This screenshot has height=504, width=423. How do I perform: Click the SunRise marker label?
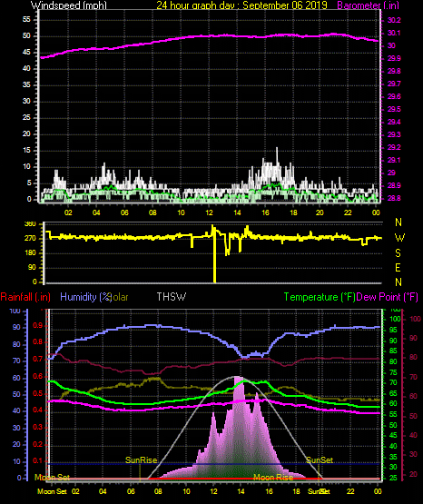click(x=141, y=460)
